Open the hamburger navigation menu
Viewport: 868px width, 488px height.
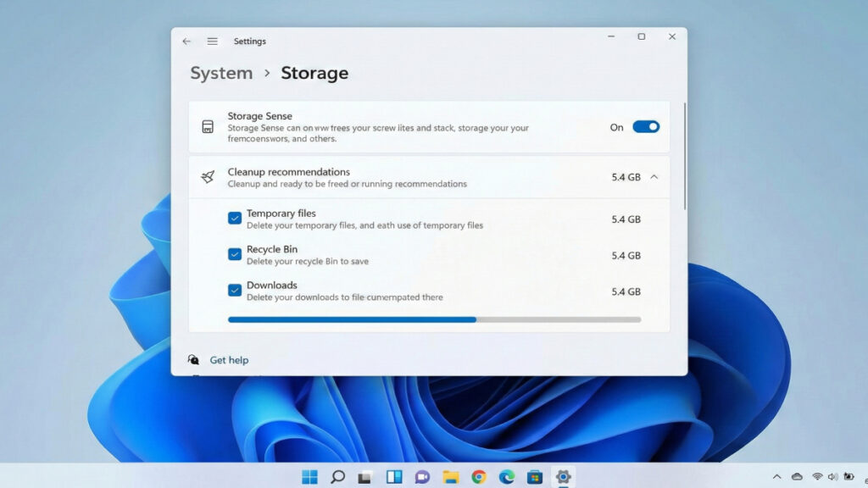(213, 42)
